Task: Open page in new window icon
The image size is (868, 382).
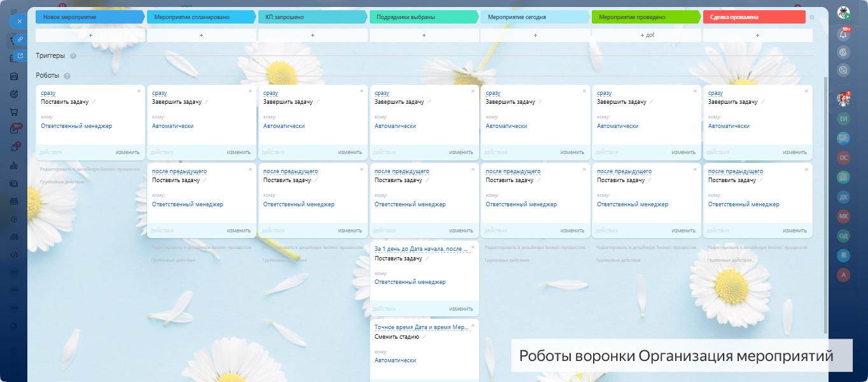Action: point(20,56)
